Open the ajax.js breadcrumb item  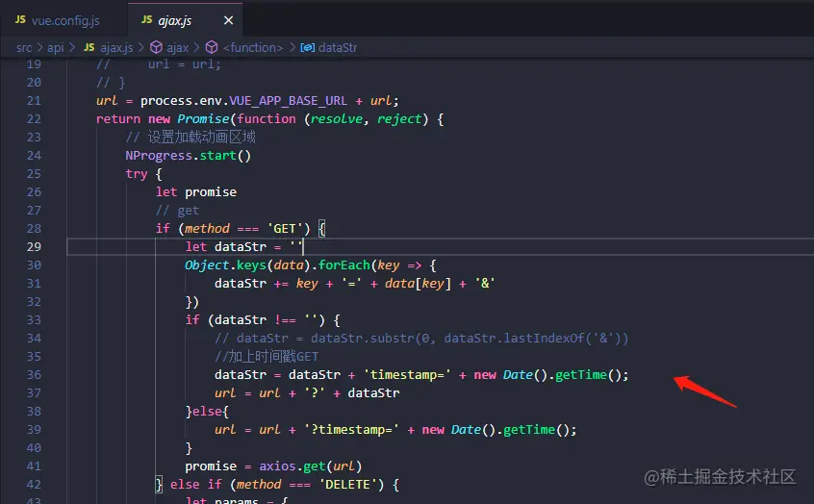point(116,48)
